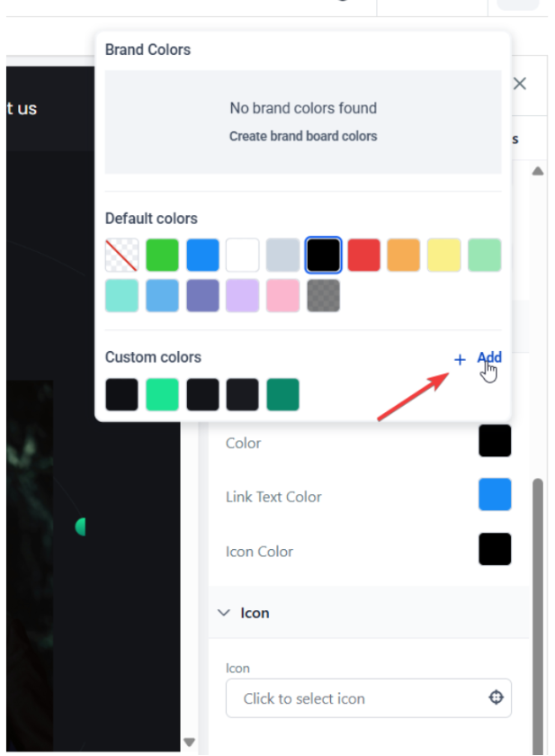Image resolution: width=555 pixels, height=756 pixels.
Task: Click the preview pane scroll down arrow
Action: pos(189,742)
